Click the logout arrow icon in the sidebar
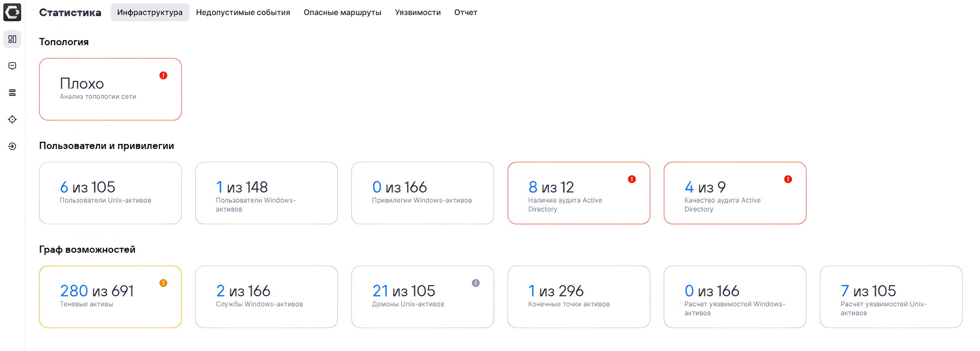980x351 pixels. coord(12,146)
